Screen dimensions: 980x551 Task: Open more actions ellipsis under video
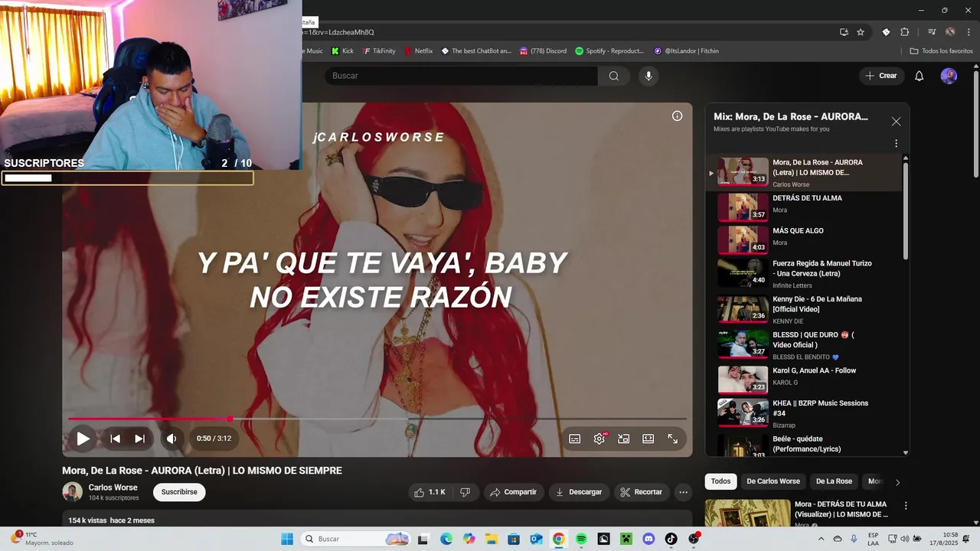pyautogui.click(x=684, y=492)
